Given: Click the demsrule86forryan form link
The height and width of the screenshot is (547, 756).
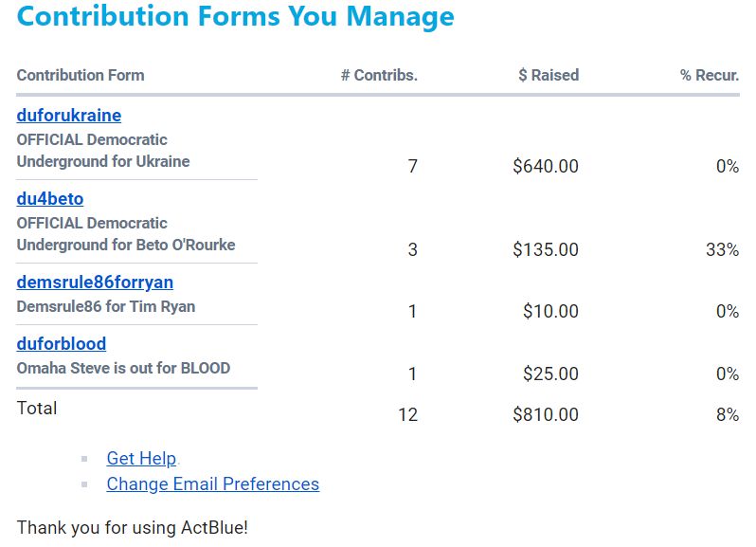Looking at the screenshot, I should 95,283.
